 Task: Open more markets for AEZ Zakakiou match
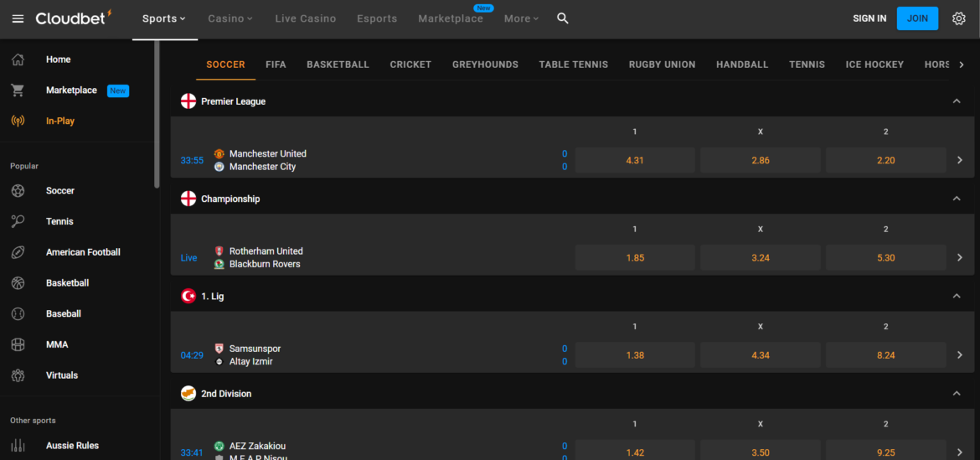(960, 452)
